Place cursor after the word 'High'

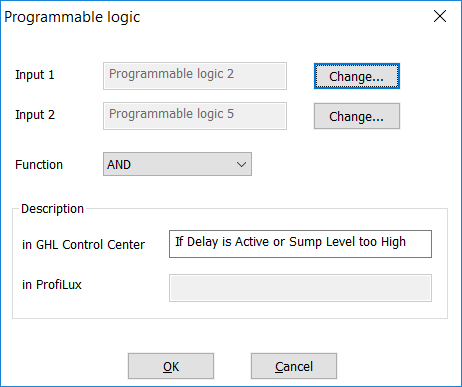407,242
